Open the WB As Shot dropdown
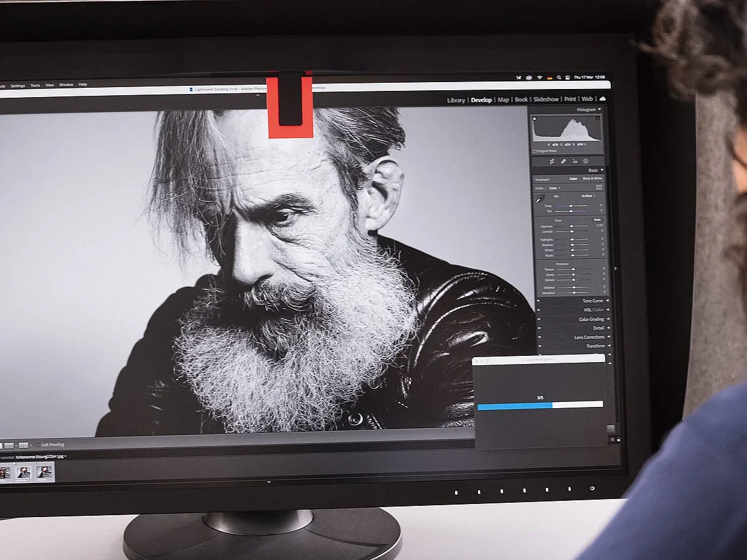The height and width of the screenshot is (560, 747). [588, 196]
